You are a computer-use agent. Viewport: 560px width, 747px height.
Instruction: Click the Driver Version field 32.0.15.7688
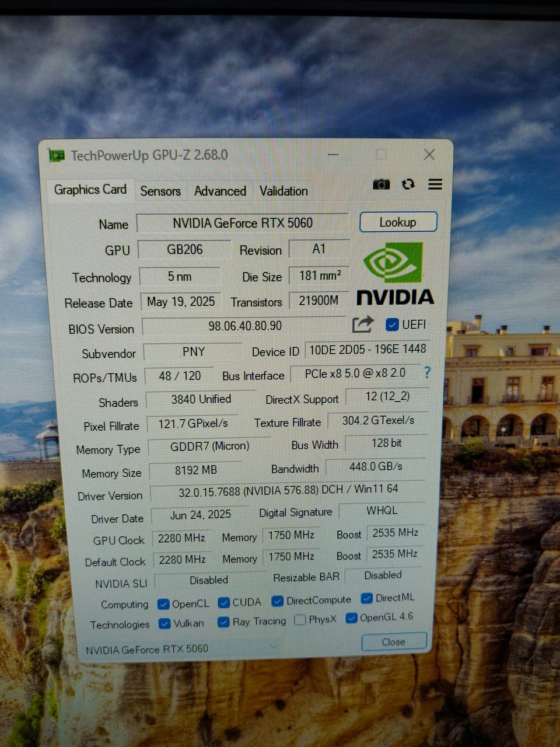point(288,491)
